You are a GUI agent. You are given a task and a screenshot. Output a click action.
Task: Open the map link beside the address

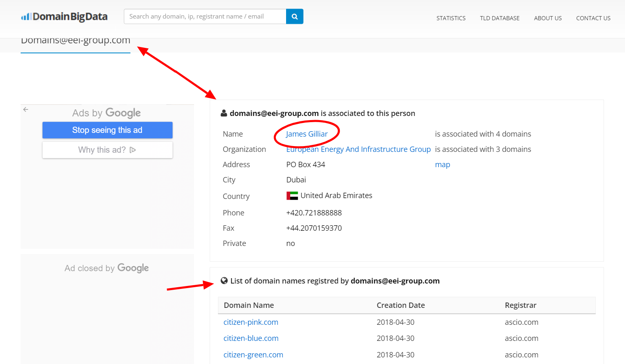coord(443,164)
